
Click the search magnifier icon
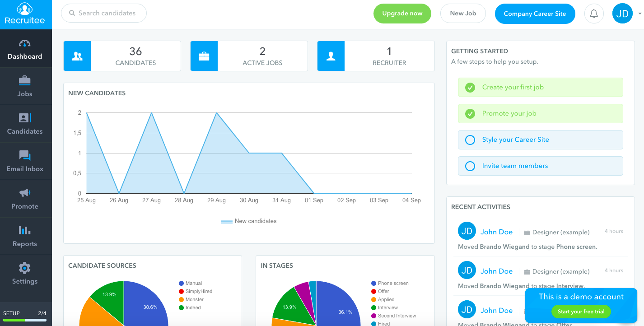72,13
